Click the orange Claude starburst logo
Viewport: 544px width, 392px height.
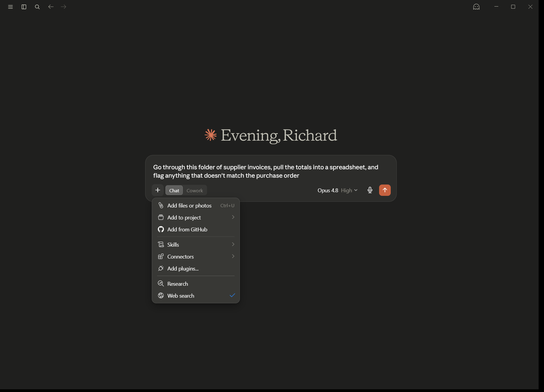(211, 135)
